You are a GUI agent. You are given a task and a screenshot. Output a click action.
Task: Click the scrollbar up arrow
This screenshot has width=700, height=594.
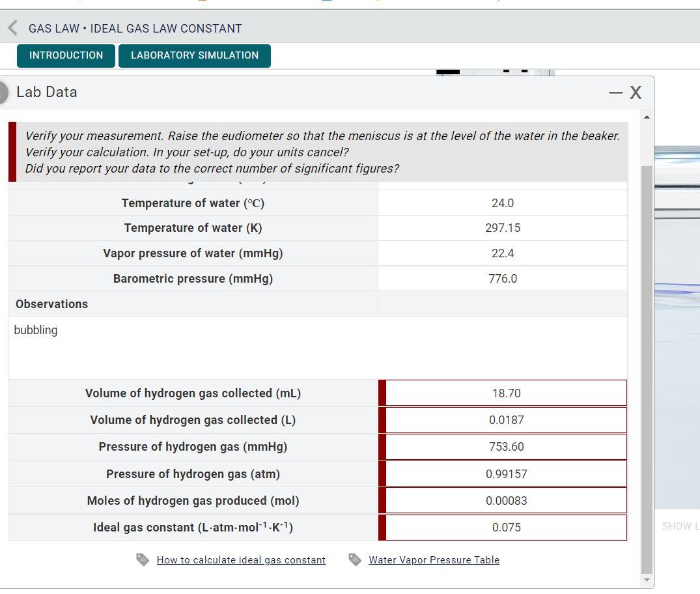[646, 117]
